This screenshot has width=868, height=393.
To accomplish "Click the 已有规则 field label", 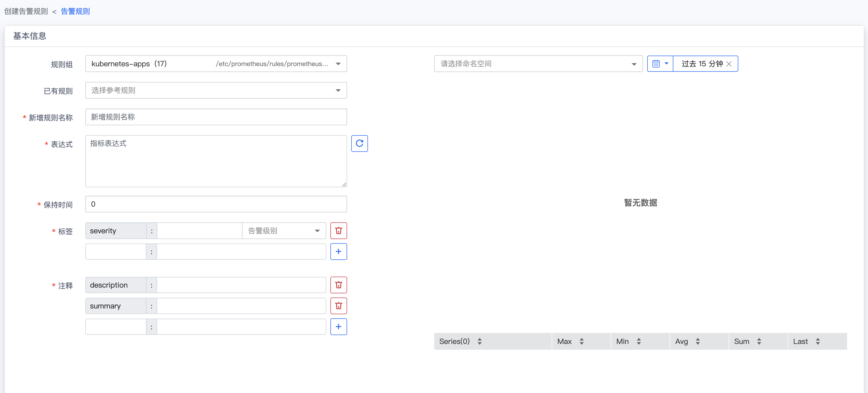I will (58, 91).
